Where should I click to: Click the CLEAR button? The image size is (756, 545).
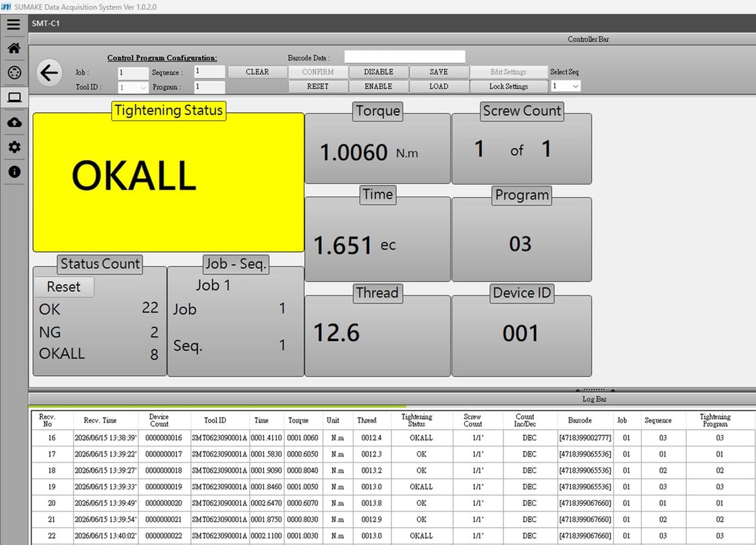click(257, 72)
